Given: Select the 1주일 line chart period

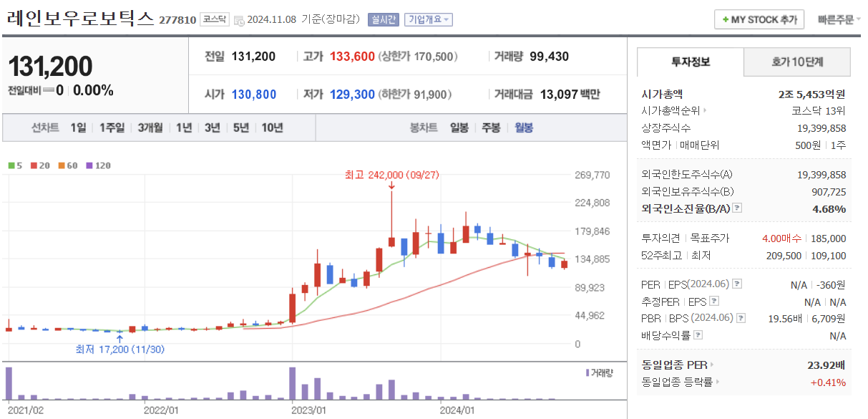Looking at the screenshot, I should click(112, 128).
